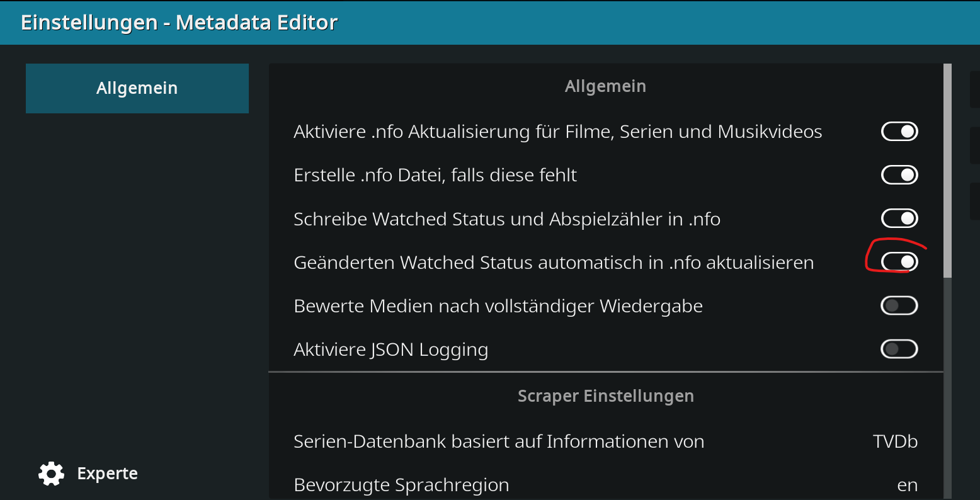Enable the 'Aktiviere JSON Logging' switch
This screenshot has width=980, height=500.
tap(899, 349)
